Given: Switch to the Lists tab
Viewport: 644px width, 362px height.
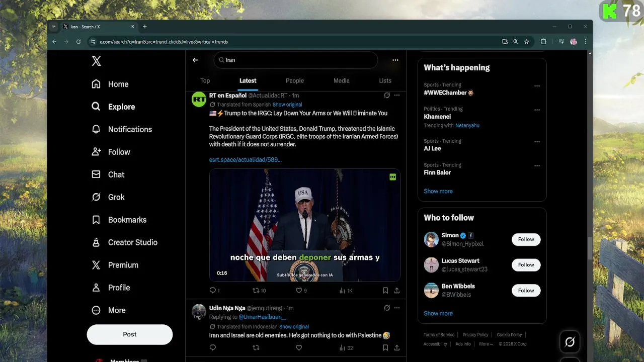Looking at the screenshot, I should click(385, 80).
